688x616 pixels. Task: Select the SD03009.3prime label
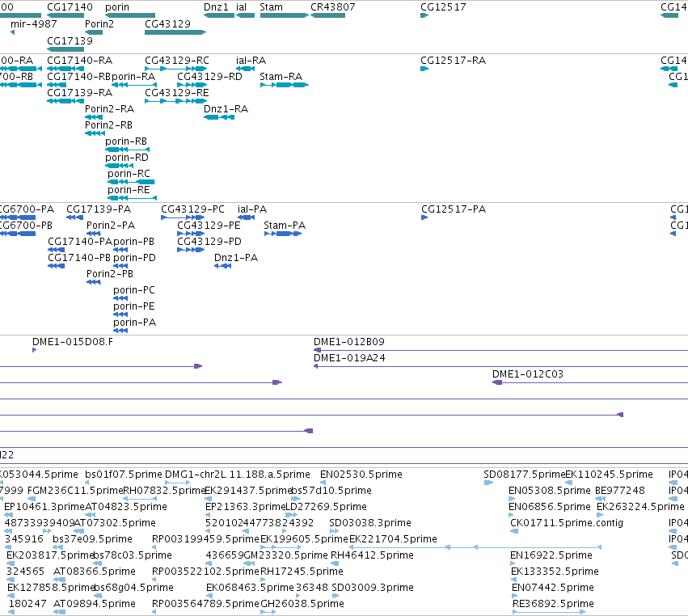pos(373,588)
